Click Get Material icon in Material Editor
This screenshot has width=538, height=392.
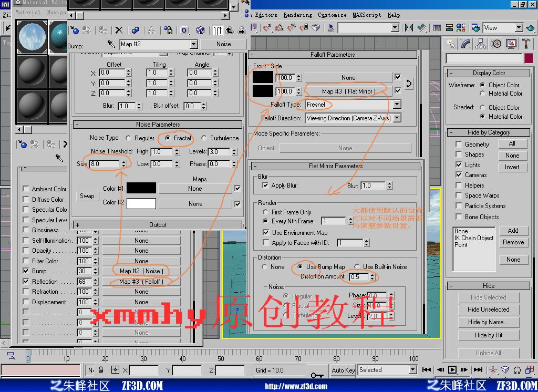[75, 30]
